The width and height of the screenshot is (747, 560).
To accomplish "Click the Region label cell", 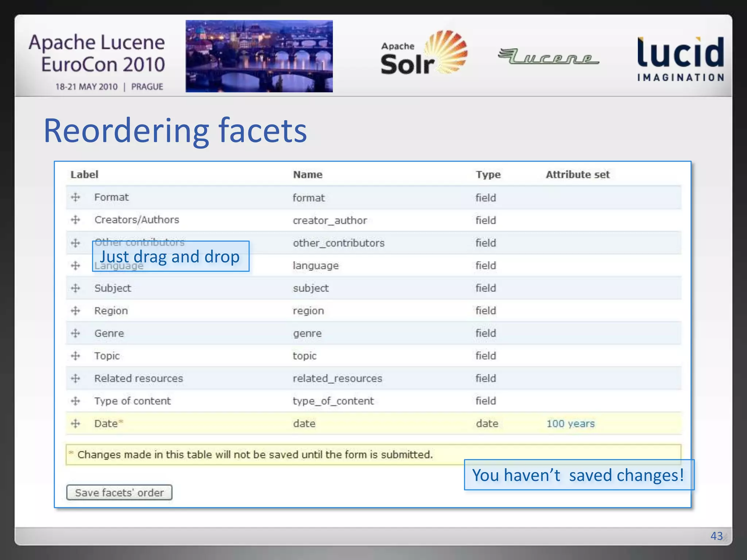I will pyautogui.click(x=111, y=311).
